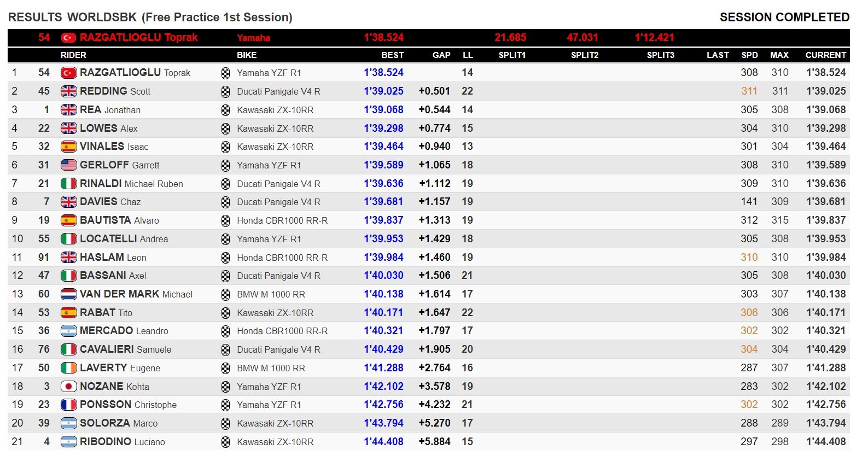Screen dimensions: 868x461
Task: Click the Spanish flag next to VINALES Isaac
Action: pos(68,147)
